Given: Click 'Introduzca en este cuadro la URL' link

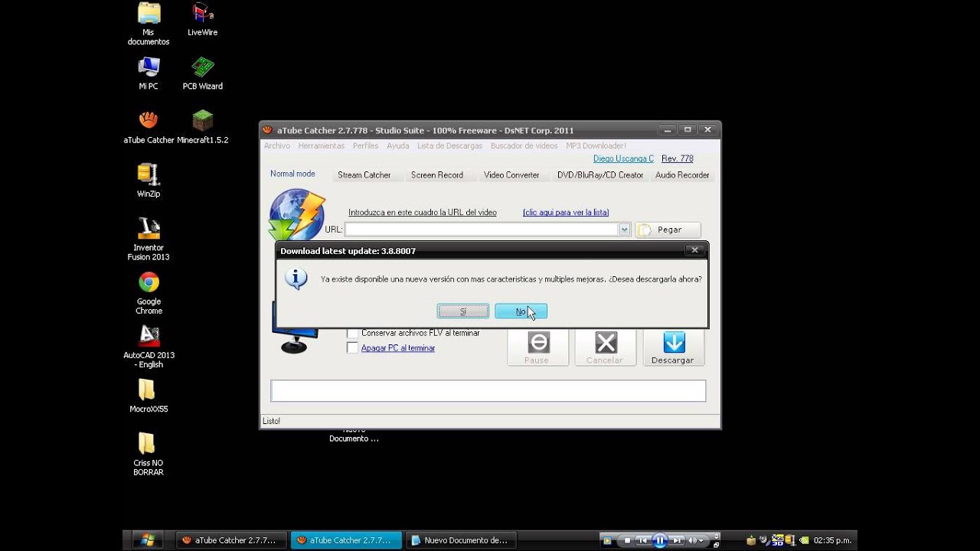Looking at the screenshot, I should pyautogui.click(x=423, y=213).
